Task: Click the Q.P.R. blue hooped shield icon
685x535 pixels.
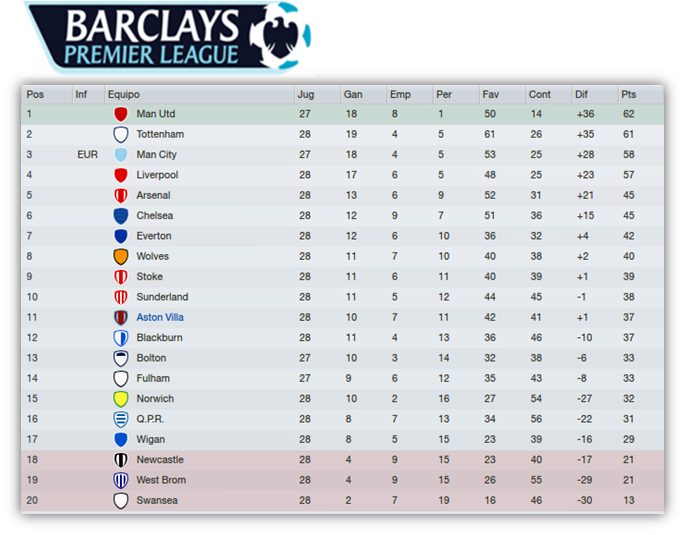Action: pyautogui.click(x=121, y=419)
